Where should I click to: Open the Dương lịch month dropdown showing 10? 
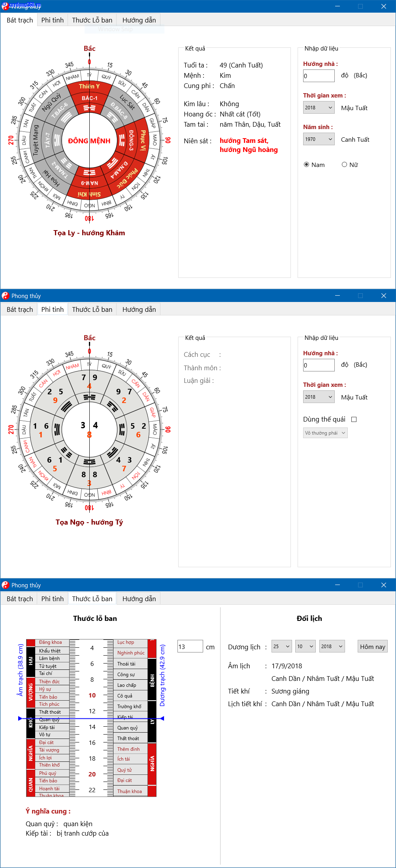[x=305, y=647]
